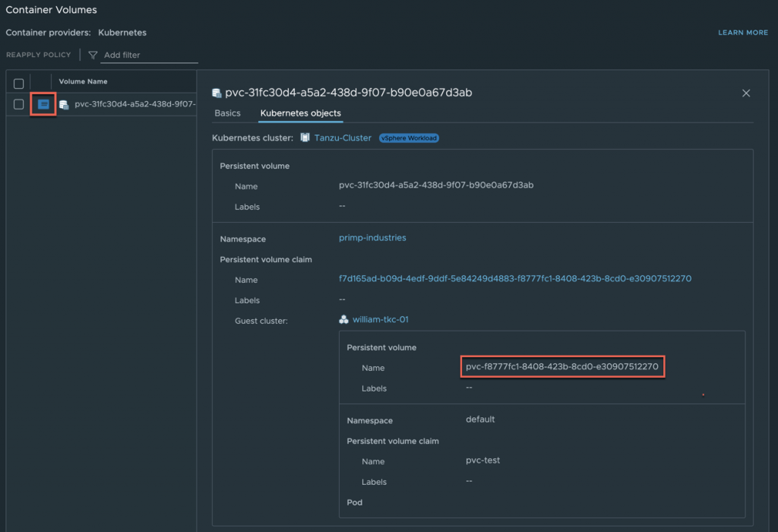Click the volume icon in the details panel header
Viewport: 778px width, 532px height.
216,92
